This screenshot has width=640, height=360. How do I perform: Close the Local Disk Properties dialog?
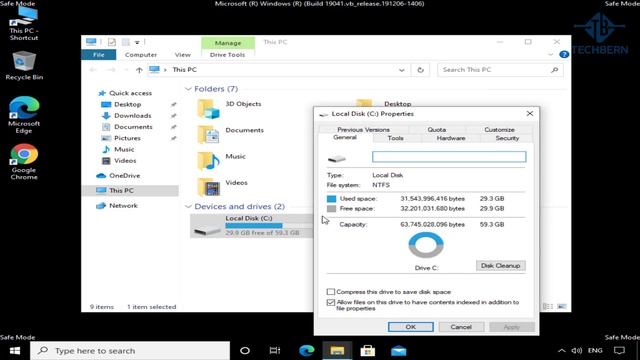point(530,113)
